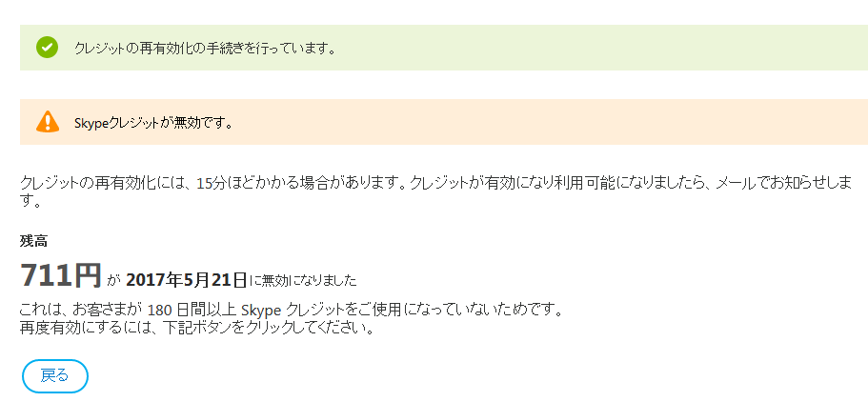Click the が character beside the balance

tap(113, 282)
